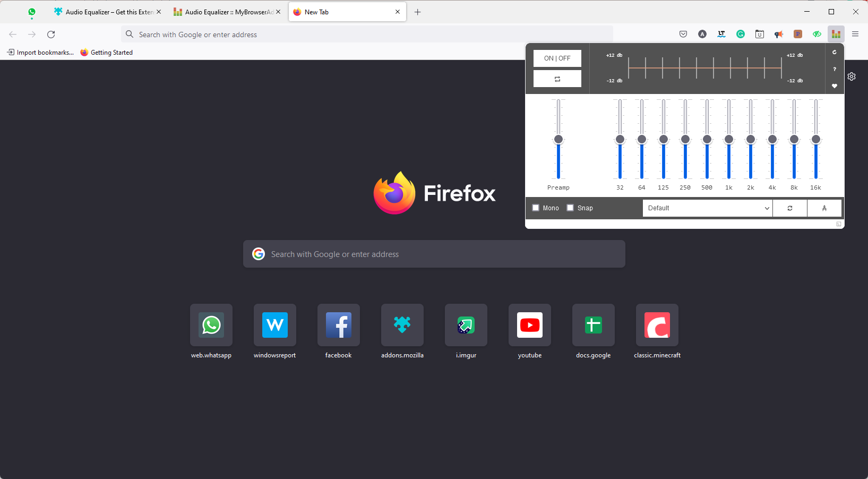Click refresh preset icon beside Default dropdown
The height and width of the screenshot is (479, 868).
[790, 208]
